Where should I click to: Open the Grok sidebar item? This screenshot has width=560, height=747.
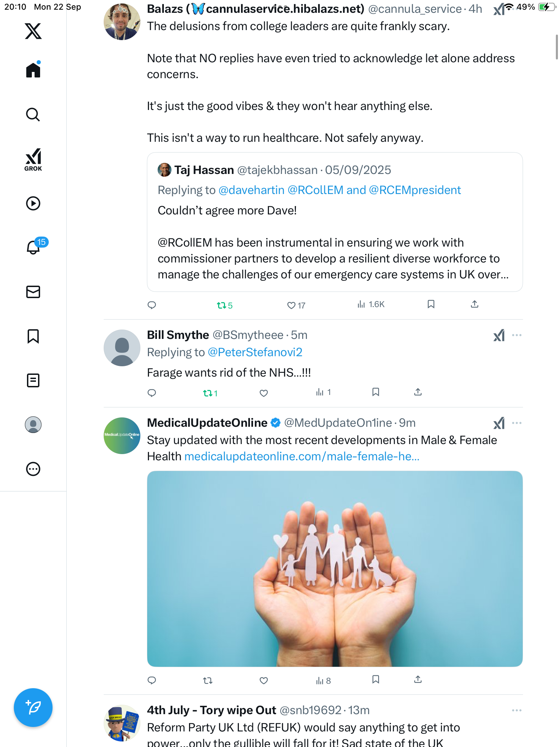pyautogui.click(x=33, y=159)
